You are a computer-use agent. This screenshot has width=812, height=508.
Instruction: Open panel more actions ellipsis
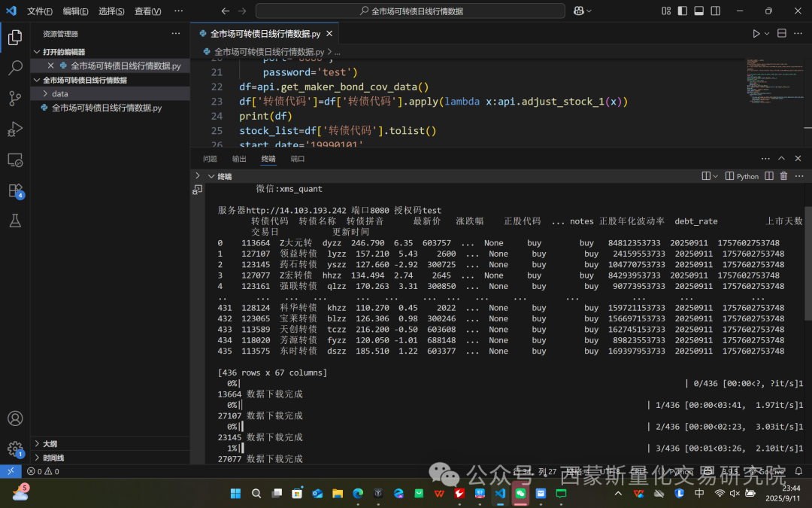tap(765, 159)
